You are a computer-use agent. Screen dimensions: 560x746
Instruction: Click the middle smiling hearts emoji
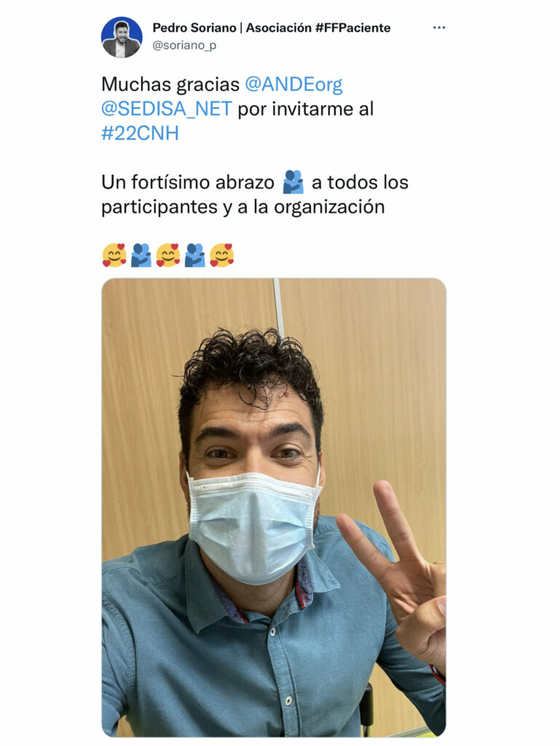coord(167,255)
